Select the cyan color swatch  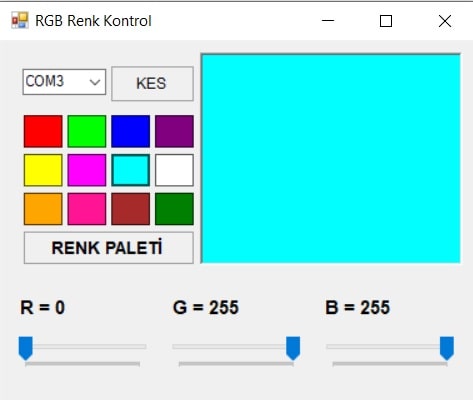(x=130, y=170)
